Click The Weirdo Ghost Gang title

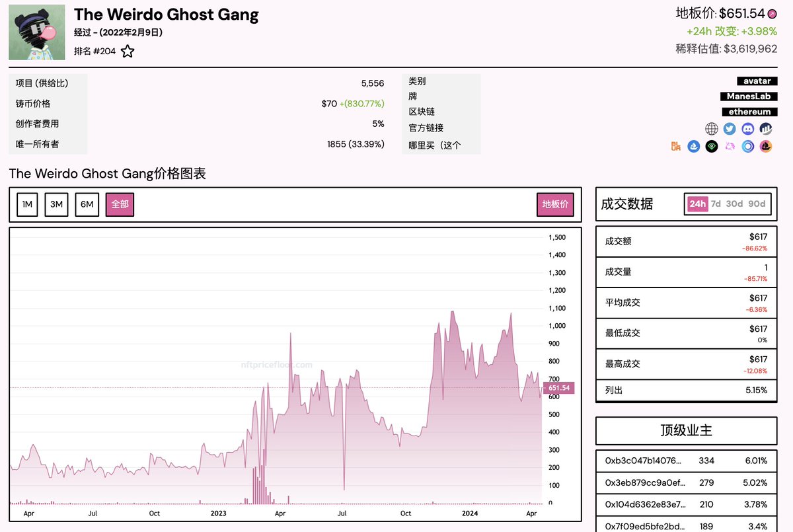pyautogui.click(x=167, y=15)
